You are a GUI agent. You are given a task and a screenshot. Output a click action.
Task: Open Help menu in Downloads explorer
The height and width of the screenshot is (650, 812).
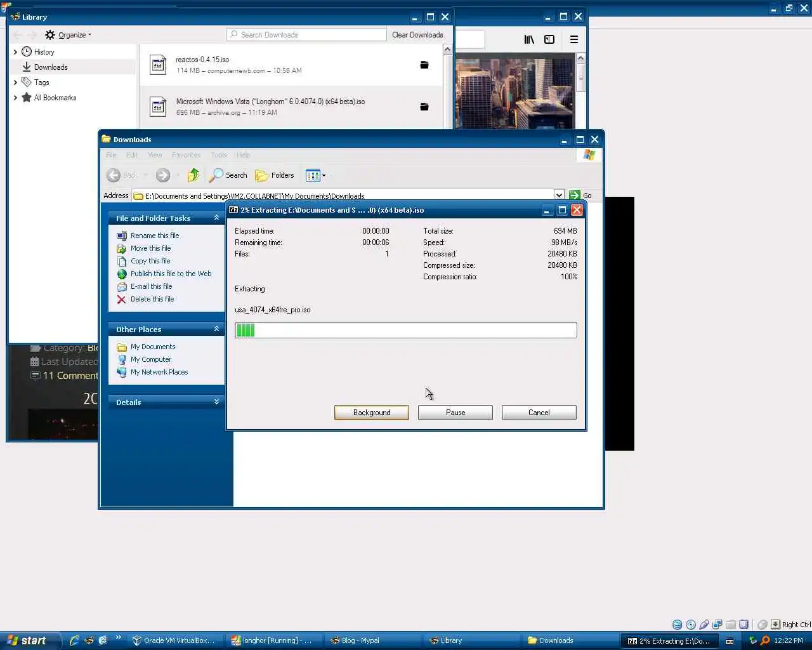click(x=244, y=155)
